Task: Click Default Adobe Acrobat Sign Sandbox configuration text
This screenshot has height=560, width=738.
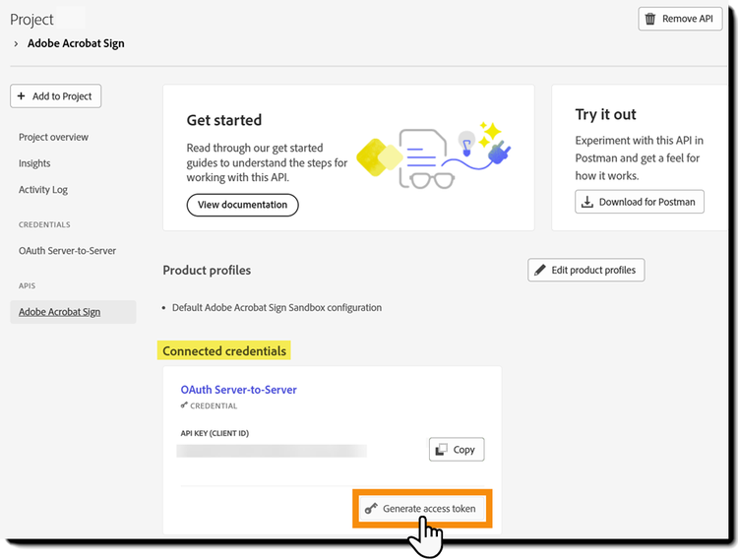Action: point(277,308)
